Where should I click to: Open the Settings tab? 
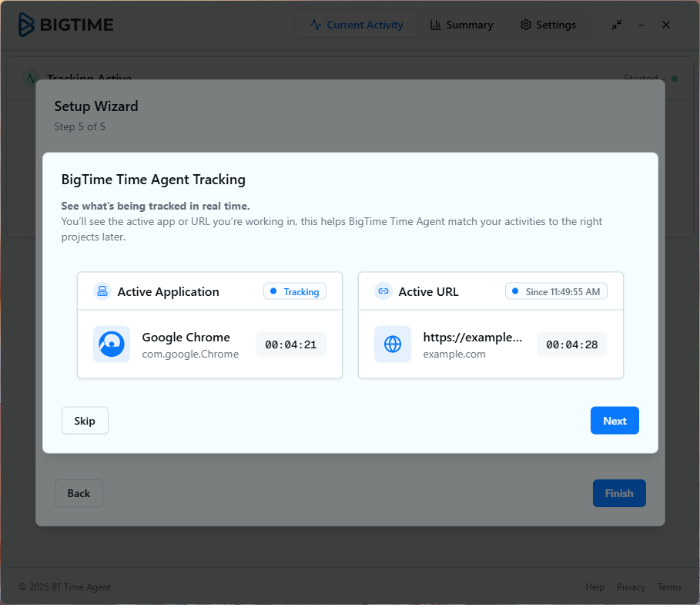[548, 25]
